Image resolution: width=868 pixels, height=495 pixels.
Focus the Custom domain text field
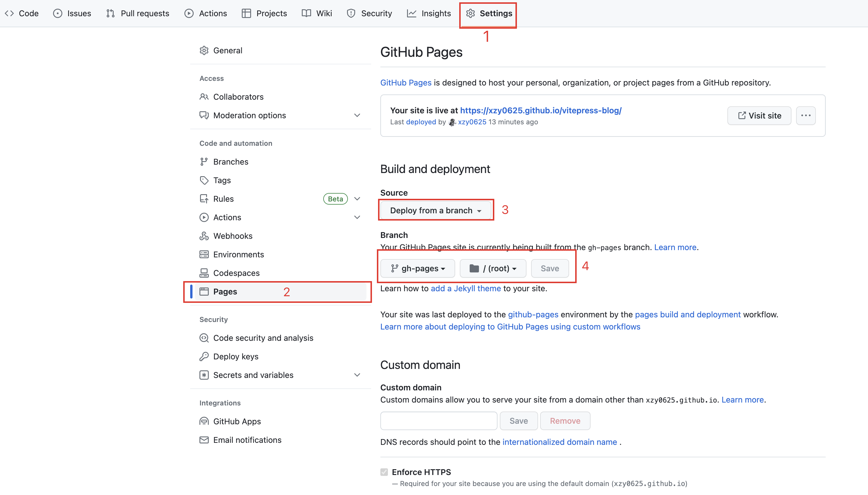(x=439, y=421)
